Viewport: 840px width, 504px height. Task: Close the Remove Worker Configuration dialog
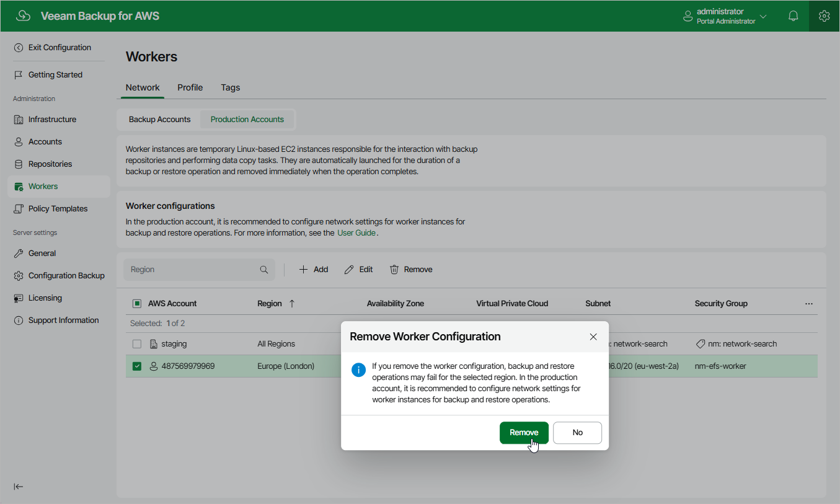point(593,337)
